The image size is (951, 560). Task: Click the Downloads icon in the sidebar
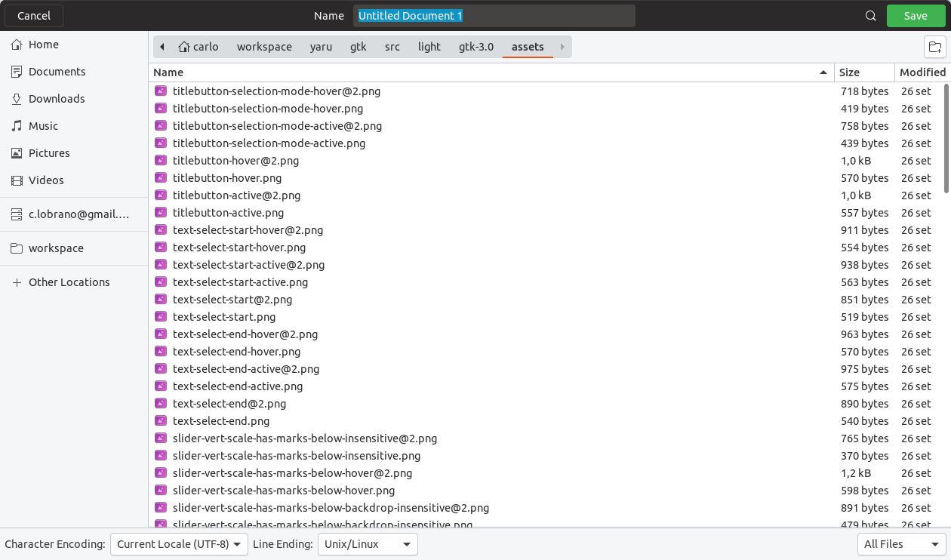pyautogui.click(x=17, y=99)
